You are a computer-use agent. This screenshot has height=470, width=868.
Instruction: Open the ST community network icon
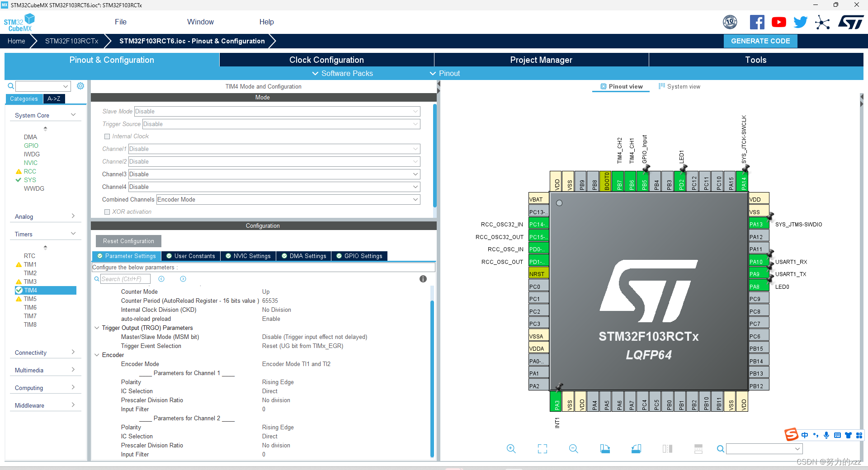click(x=822, y=22)
